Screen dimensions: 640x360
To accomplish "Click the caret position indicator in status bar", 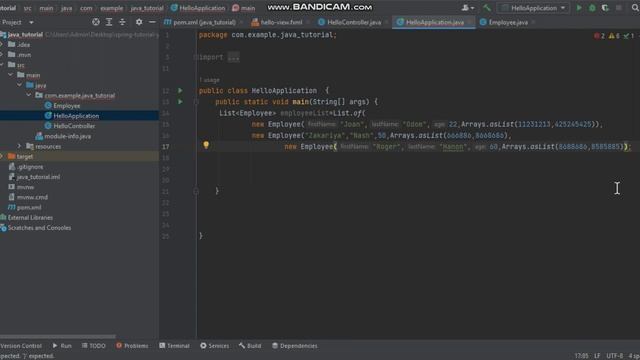I will 581,356.
